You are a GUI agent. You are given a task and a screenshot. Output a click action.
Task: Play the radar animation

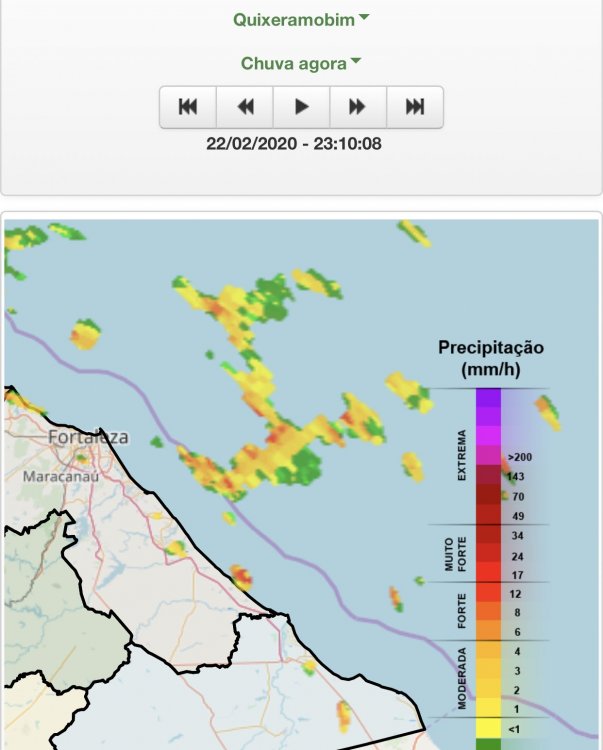coord(301,107)
